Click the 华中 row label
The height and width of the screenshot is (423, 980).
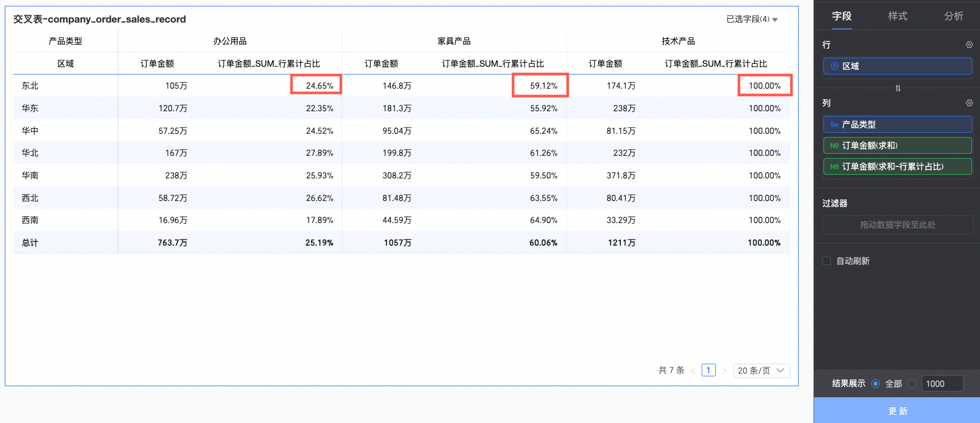point(30,131)
